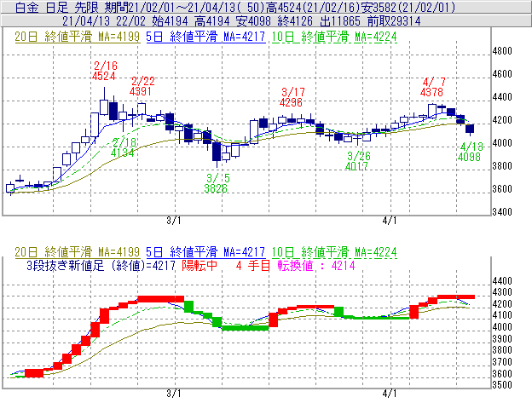Image resolution: width=532 pixels, height=403 pixels.
Task: Click the 2/22 4391 peak label
Action: click(x=142, y=86)
